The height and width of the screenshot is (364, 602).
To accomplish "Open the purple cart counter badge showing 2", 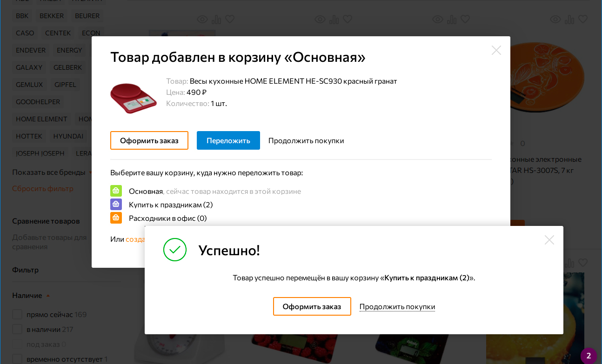I will (589, 356).
